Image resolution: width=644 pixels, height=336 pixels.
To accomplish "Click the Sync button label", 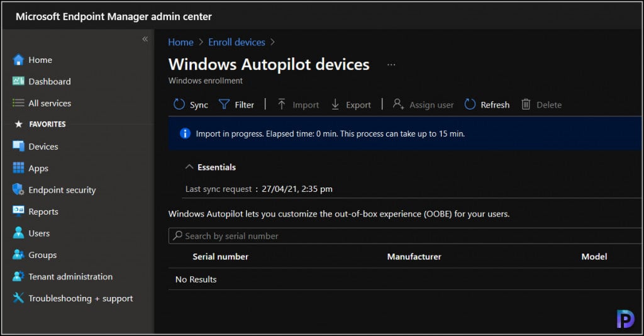I will click(x=199, y=105).
